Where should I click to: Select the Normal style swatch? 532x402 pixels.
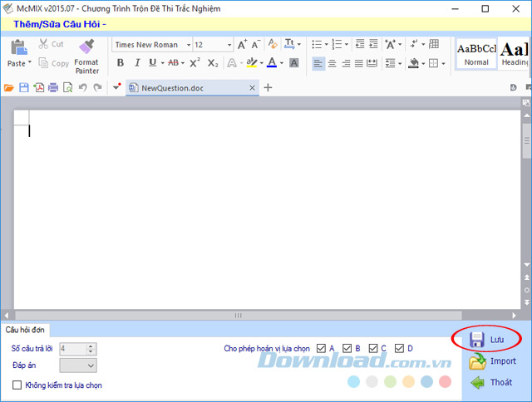476,53
